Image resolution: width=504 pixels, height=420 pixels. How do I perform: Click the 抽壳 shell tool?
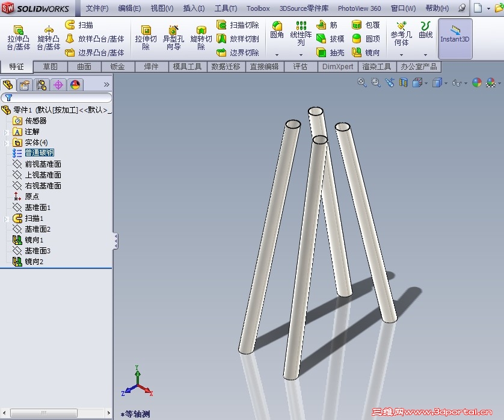[330, 52]
